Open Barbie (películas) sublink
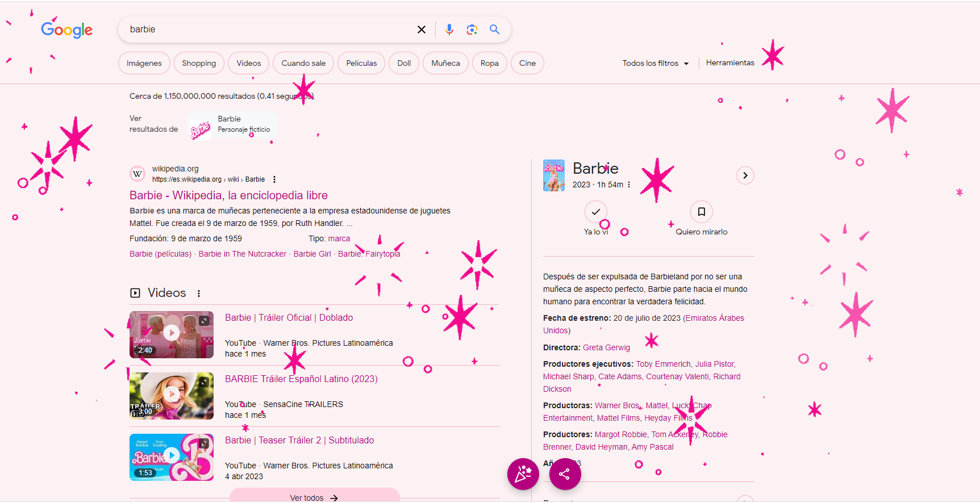 tap(160, 254)
